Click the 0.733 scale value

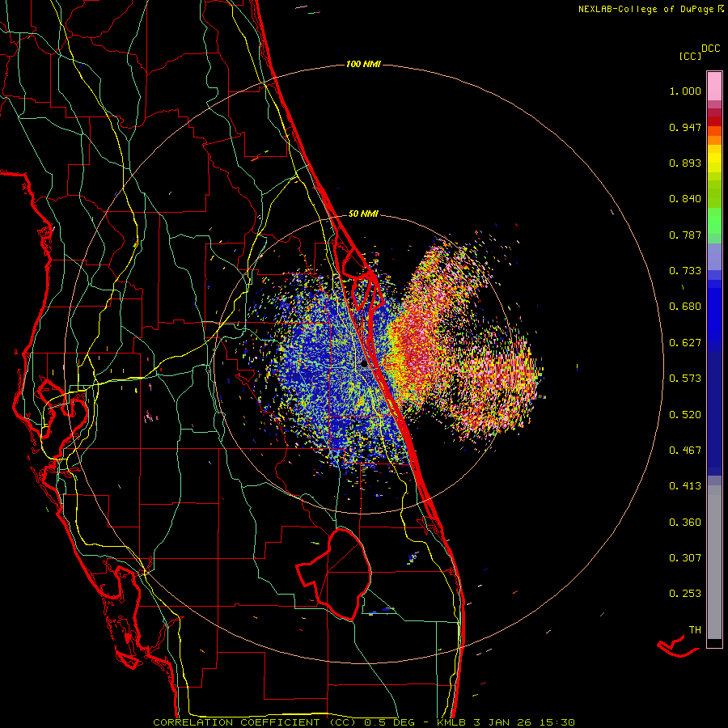tap(685, 271)
